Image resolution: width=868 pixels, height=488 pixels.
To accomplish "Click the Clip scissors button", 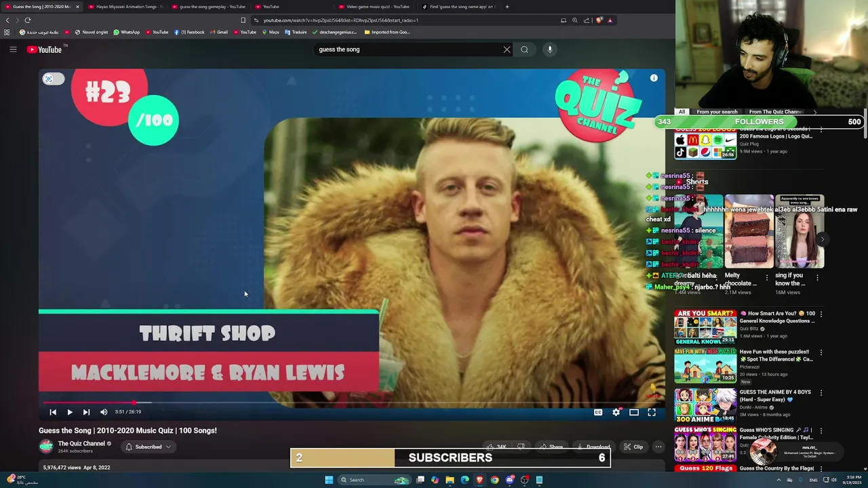I will click(x=633, y=447).
